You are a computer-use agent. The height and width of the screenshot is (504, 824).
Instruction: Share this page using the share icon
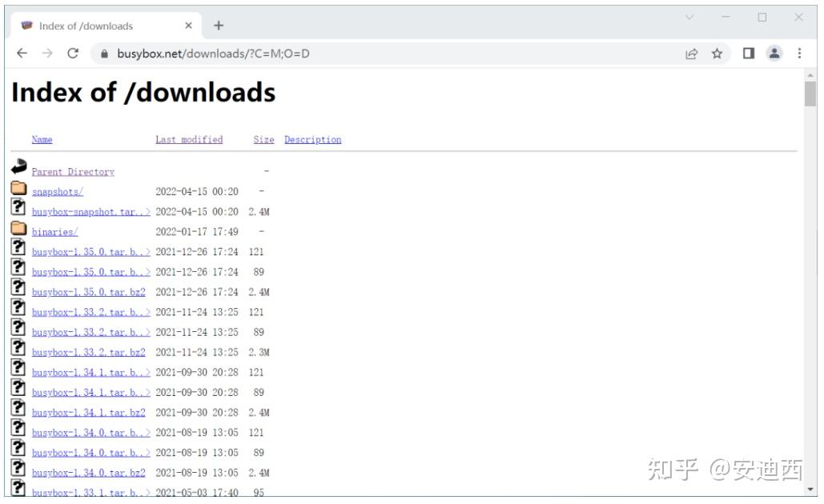pyautogui.click(x=692, y=54)
